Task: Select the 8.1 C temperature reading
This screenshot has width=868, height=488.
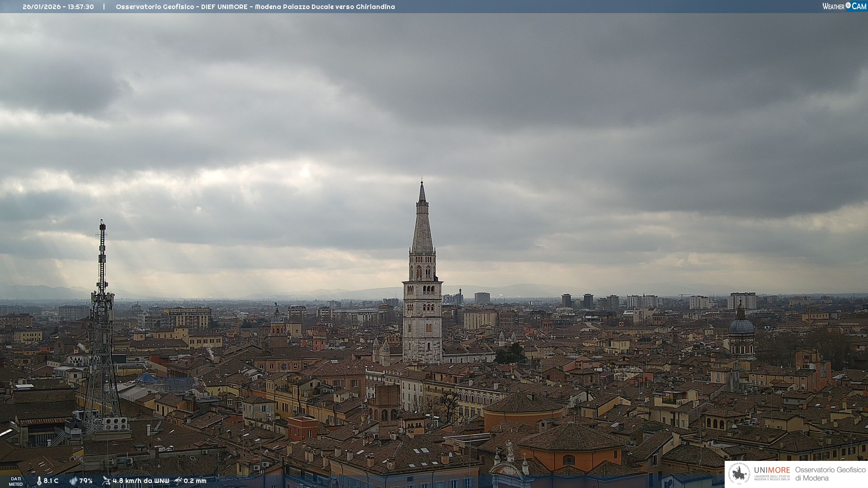Action: (x=51, y=481)
